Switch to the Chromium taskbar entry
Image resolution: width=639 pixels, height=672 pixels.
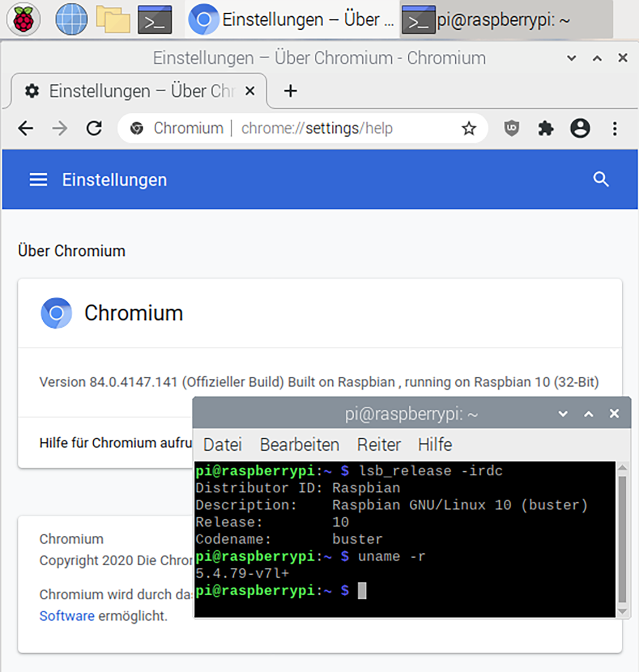tap(292, 19)
